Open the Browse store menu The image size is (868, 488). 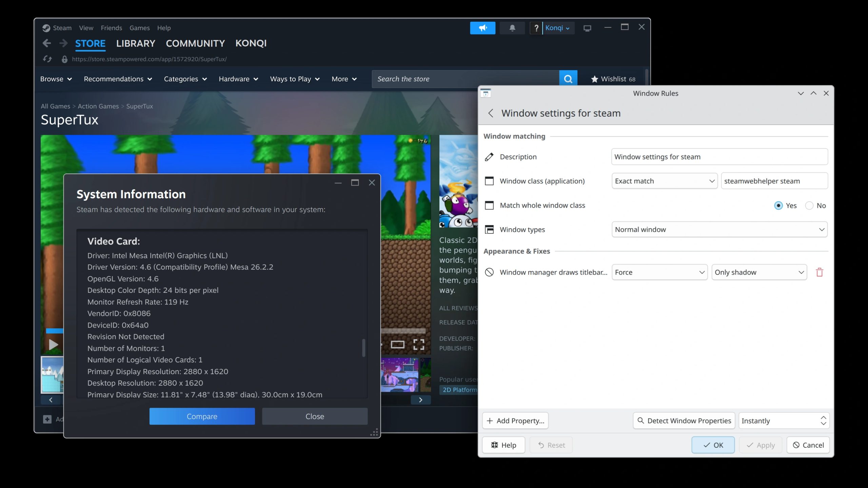point(56,79)
